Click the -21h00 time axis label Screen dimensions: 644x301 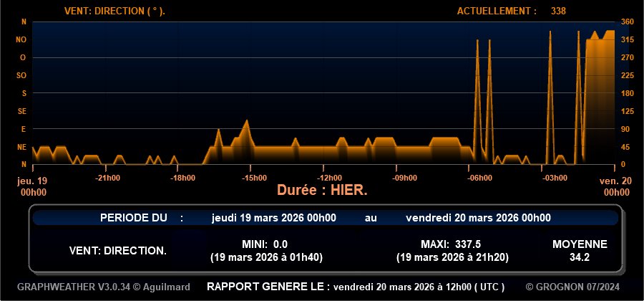108,178
